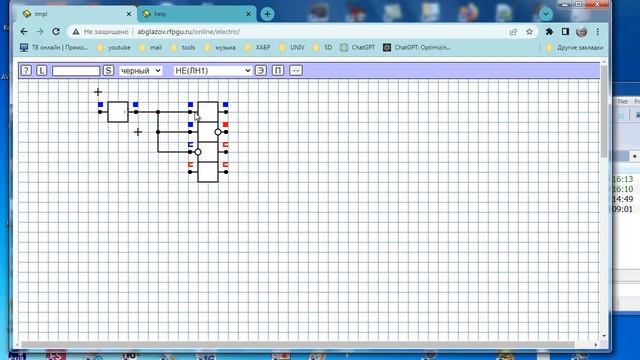This screenshot has width=640, height=360.
Task: Open the НЕ(ЛН1) element dropdown
Action: tap(212, 71)
